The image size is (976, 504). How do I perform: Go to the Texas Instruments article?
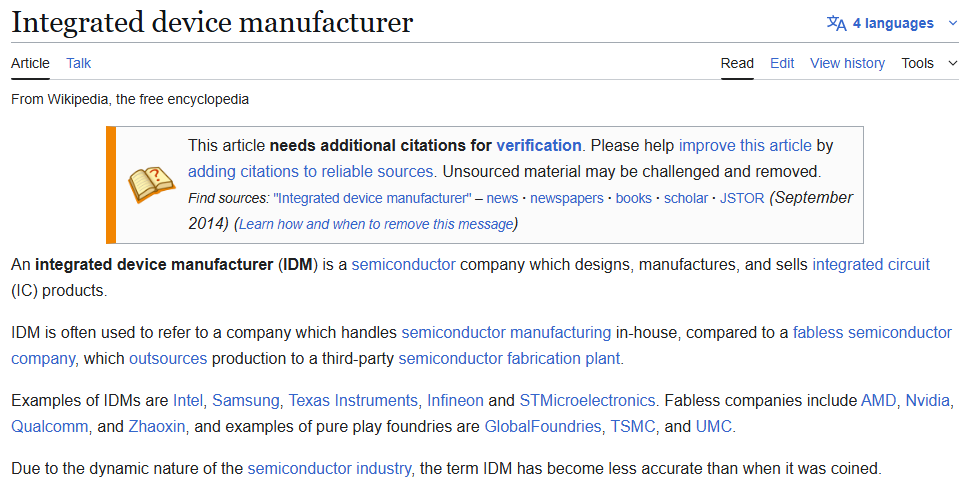(353, 400)
